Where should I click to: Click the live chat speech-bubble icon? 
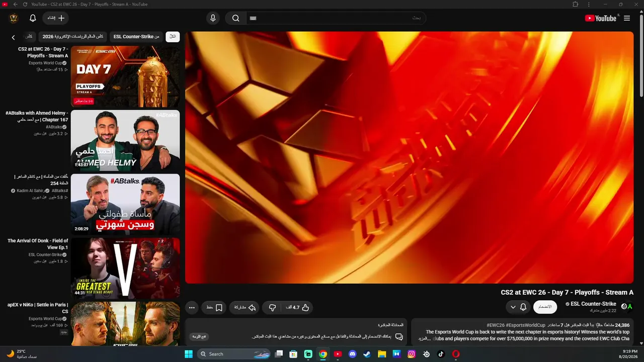[x=399, y=336]
